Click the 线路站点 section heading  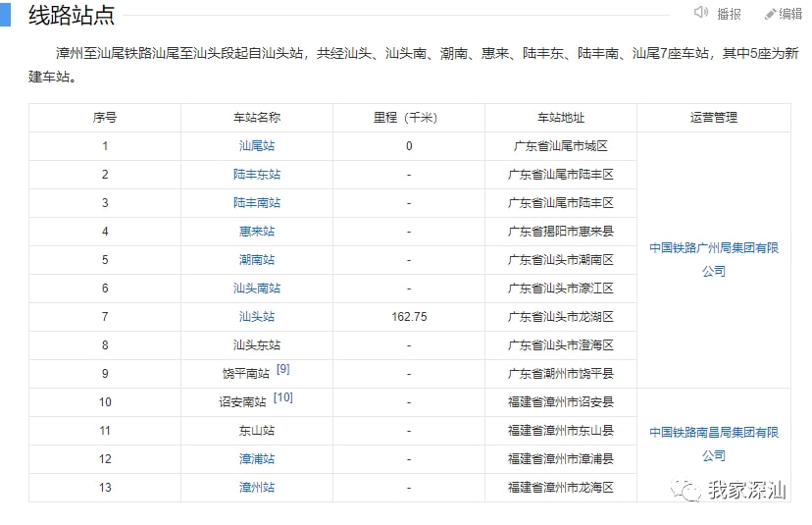(x=71, y=15)
